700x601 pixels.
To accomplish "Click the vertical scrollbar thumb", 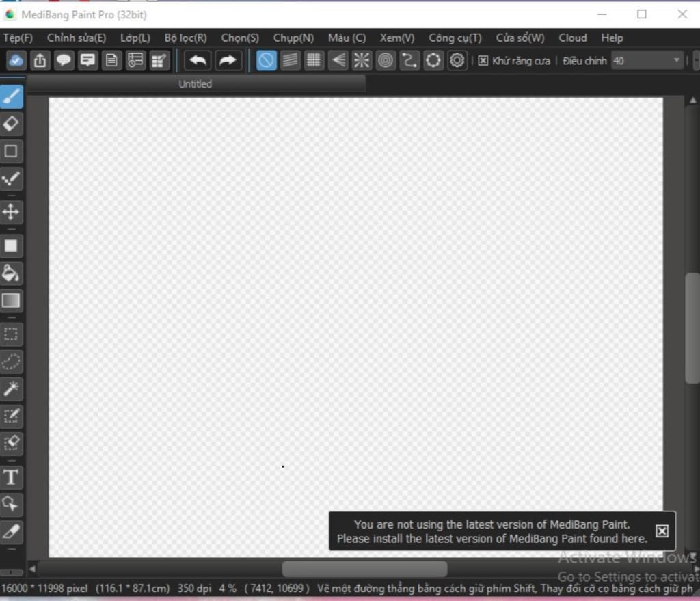I will [692, 328].
